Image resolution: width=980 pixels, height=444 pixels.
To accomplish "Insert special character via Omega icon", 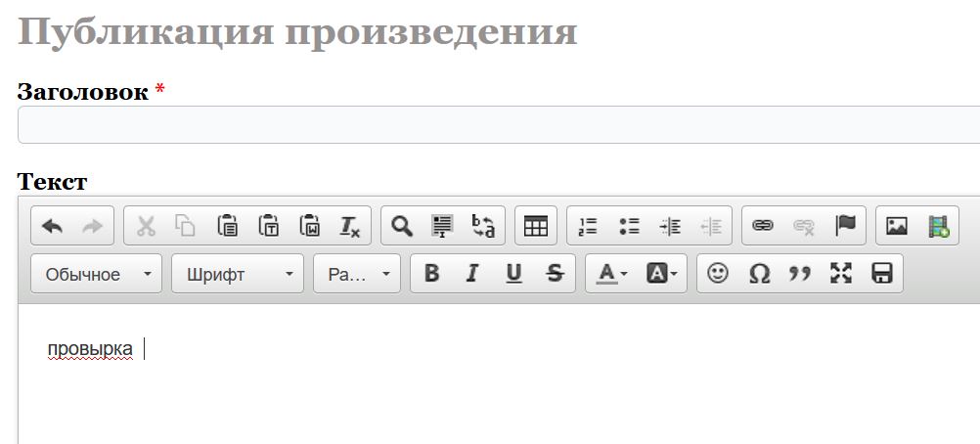I will (x=759, y=274).
